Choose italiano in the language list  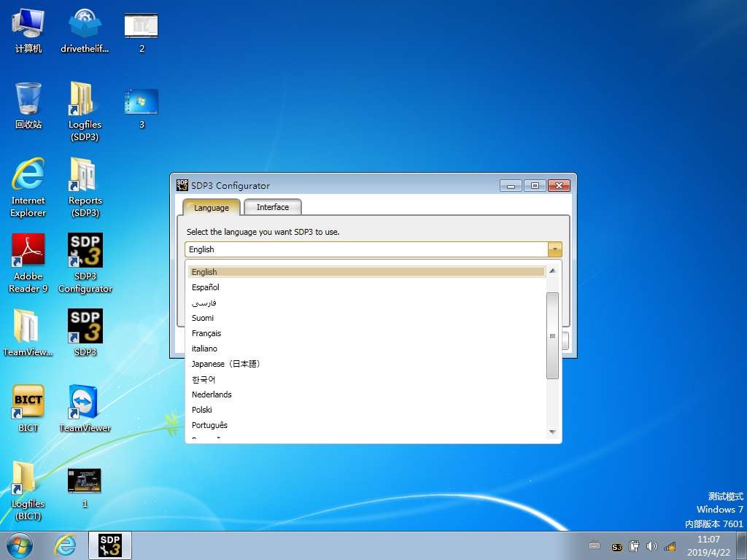click(366, 349)
